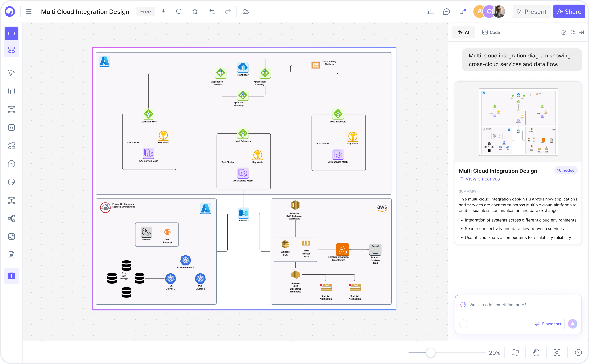This screenshot has height=364, width=589.
Task: Select the top canvas view sidebar icon
Action: [11, 33]
